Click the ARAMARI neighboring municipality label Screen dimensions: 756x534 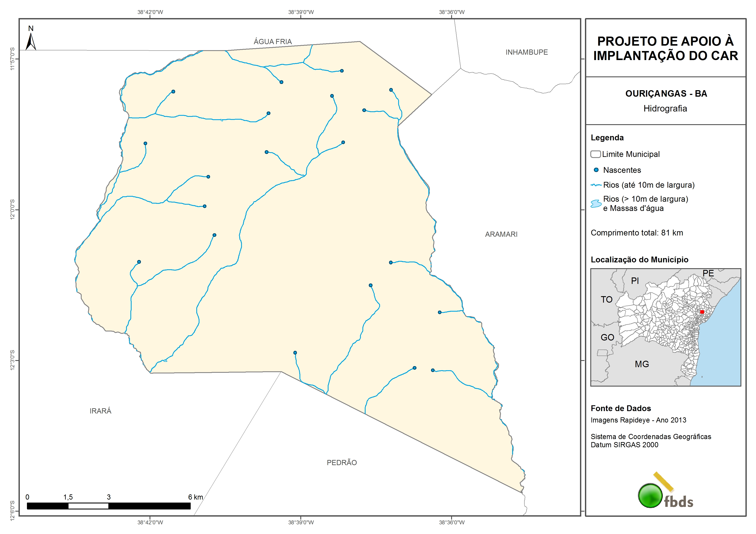pos(501,234)
